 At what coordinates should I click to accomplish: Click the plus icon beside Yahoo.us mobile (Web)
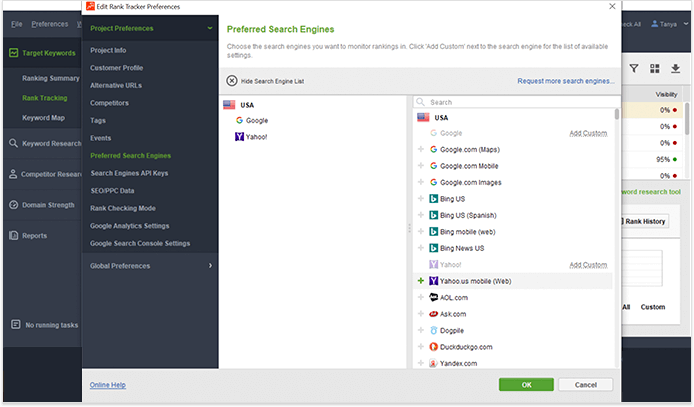click(x=421, y=281)
